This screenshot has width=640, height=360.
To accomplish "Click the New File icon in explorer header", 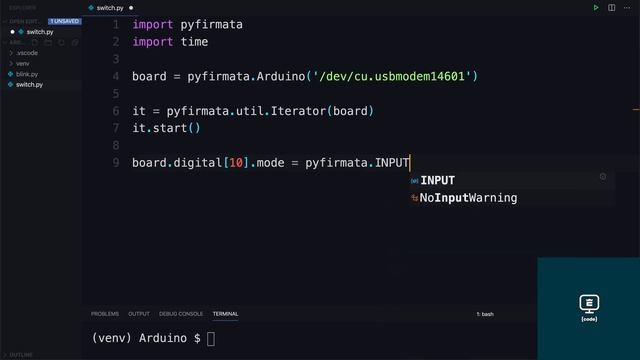I will click(35, 42).
